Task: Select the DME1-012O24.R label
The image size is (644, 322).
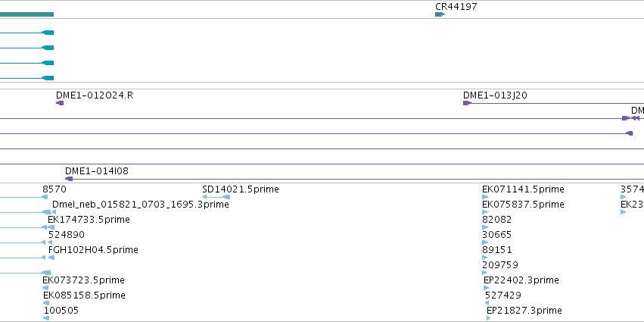Action: 95,95
